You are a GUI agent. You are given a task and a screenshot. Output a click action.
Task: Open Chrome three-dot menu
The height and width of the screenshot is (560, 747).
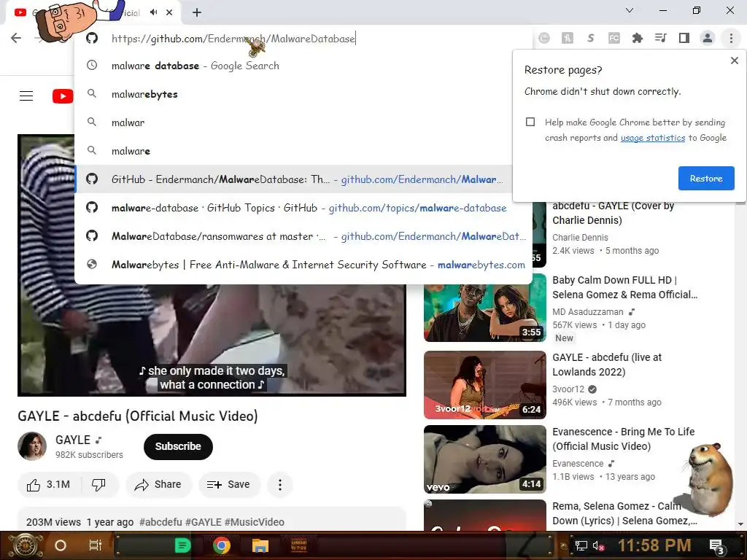click(731, 38)
